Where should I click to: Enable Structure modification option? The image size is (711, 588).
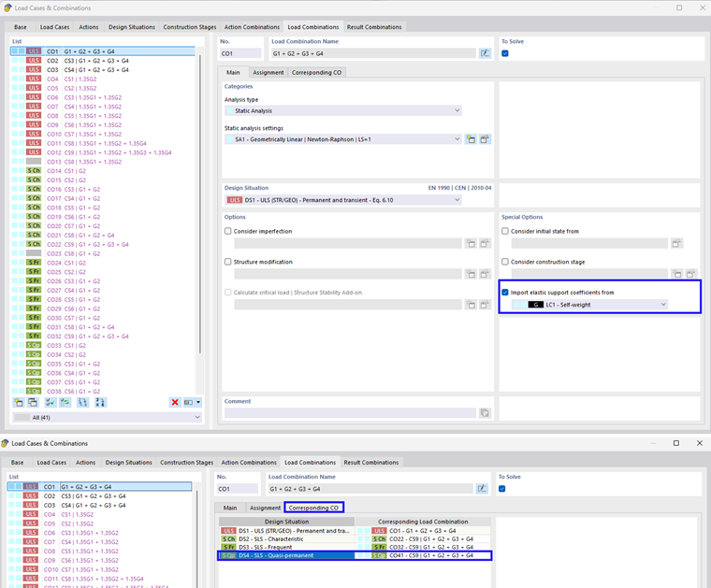click(x=228, y=262)
